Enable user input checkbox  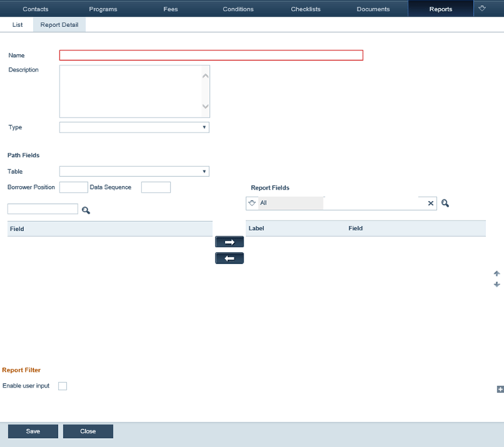tap(62, 386)
